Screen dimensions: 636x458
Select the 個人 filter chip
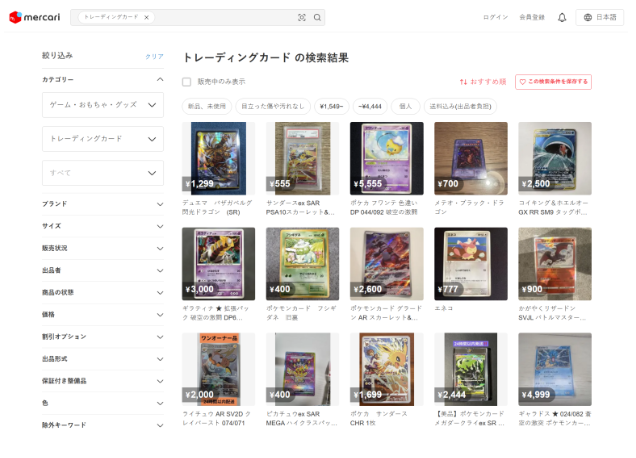click(405, 106)
